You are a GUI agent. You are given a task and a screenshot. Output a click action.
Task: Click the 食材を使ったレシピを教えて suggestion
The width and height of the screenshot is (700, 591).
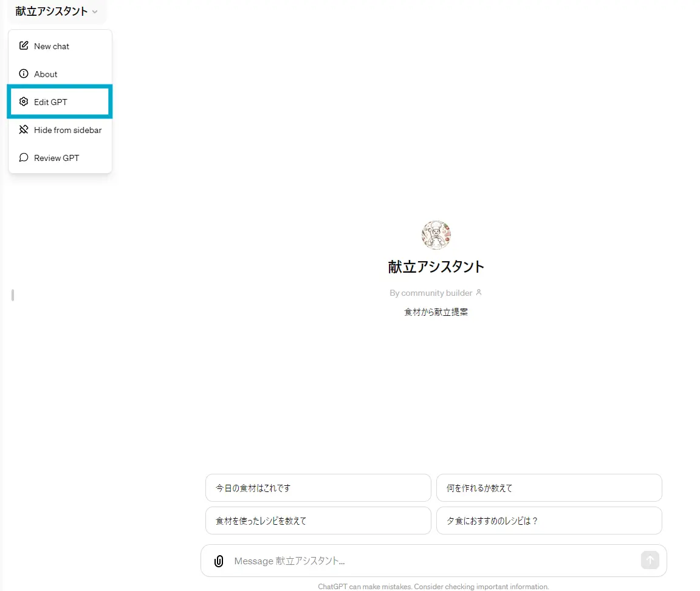pyautogui.click(x=318, y=521)
